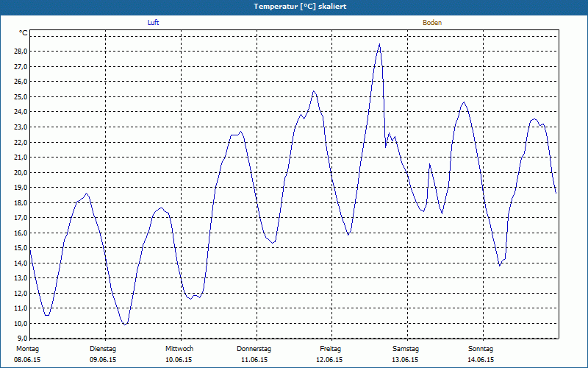Click the Montag day label
Image resolution: width=588 pixels, height=368 pixels.
coord(27,348)
